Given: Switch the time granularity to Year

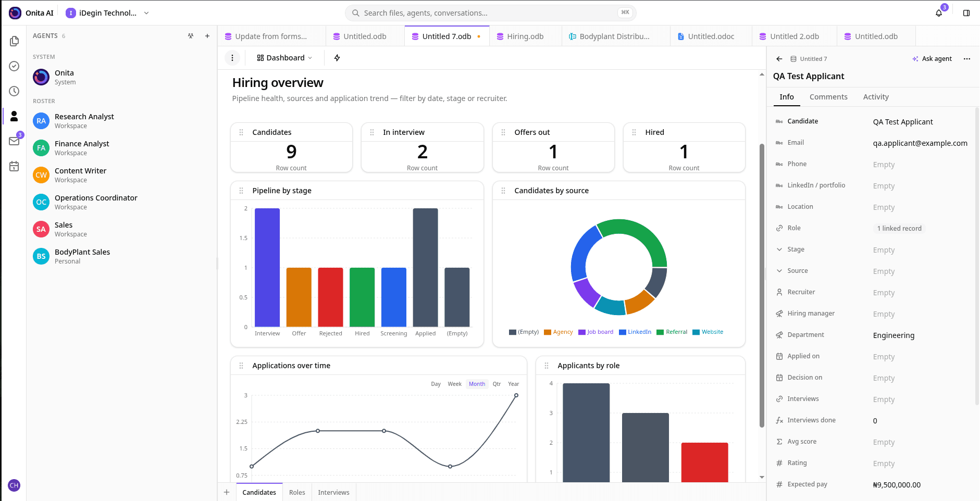Looking at the screenshot, I should [514, 384].
